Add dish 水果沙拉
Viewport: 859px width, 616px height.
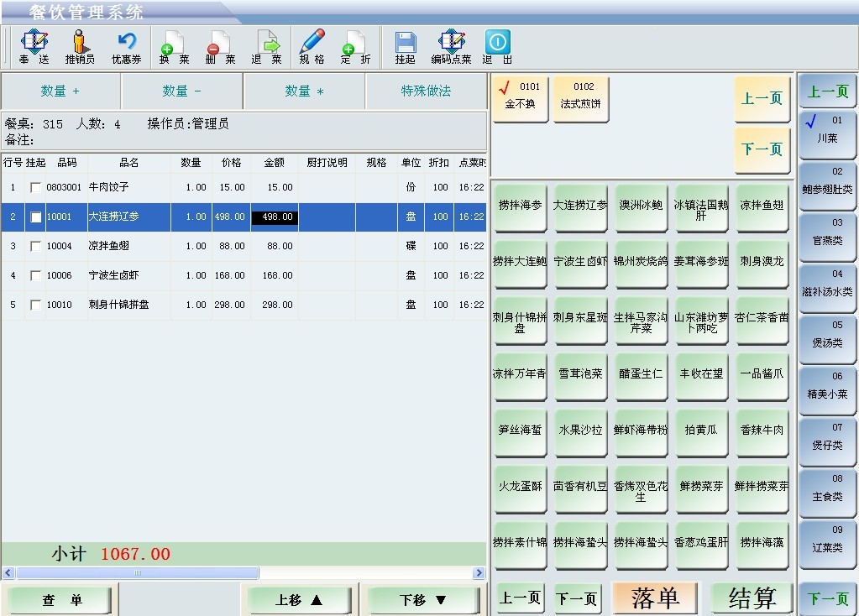tap(580, 433)
